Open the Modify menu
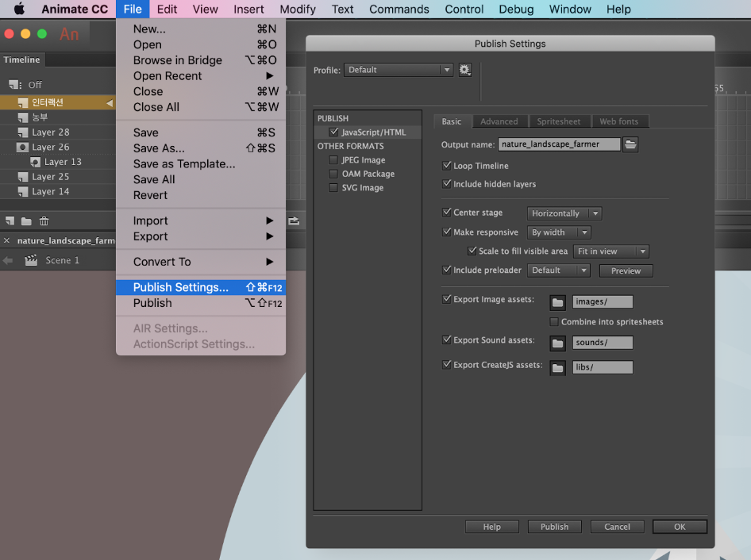The image size is (751, 560). [298, 9]
